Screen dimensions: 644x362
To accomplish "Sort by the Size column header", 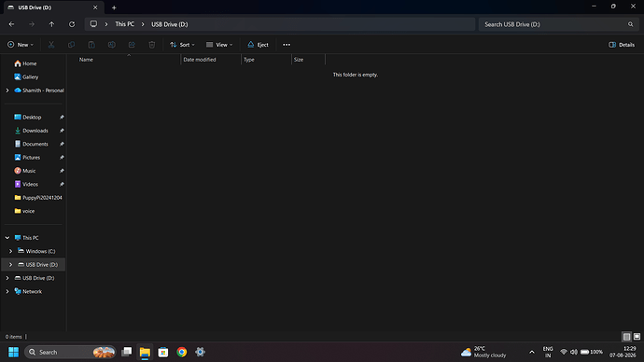I will point(308,60).
